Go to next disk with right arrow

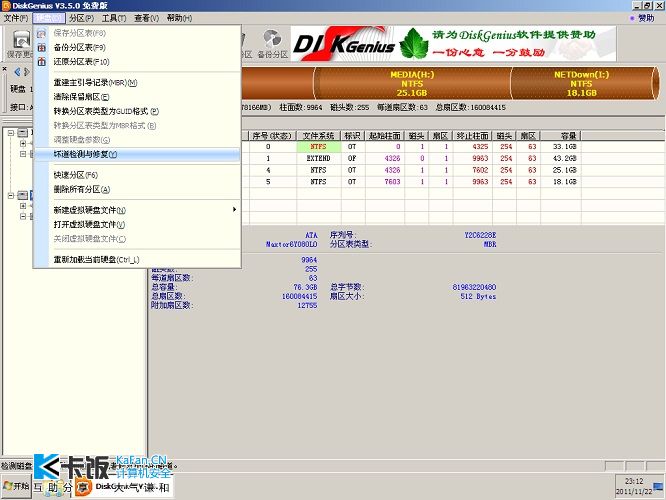point(27,72)
